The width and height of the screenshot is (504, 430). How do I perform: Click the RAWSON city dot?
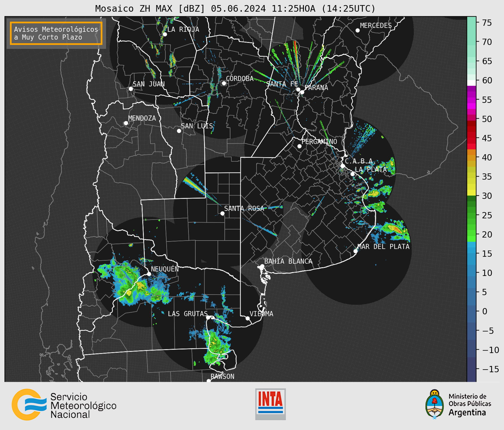tap(209, 381)
